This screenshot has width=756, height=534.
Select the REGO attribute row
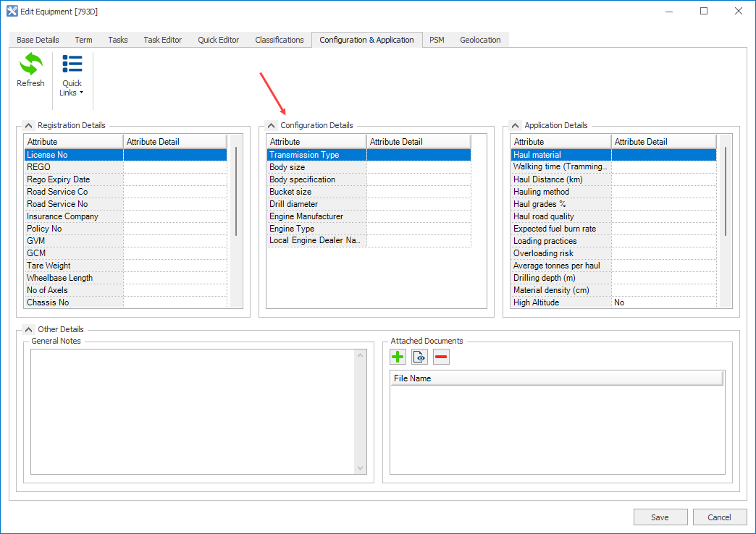tap(125, 167)
